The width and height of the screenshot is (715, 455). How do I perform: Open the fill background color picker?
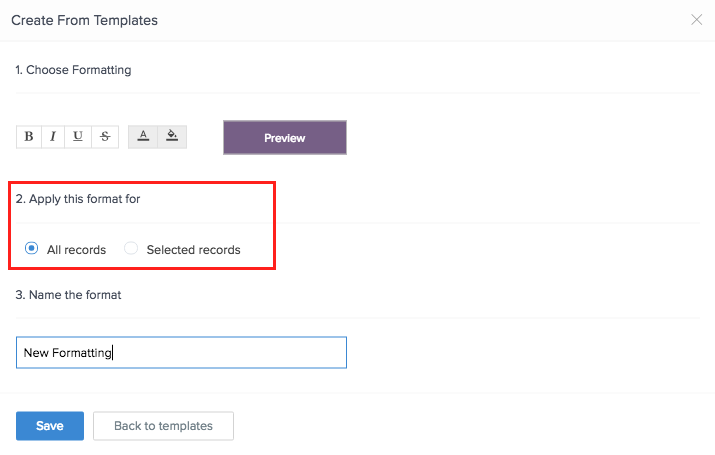point(171,137)
